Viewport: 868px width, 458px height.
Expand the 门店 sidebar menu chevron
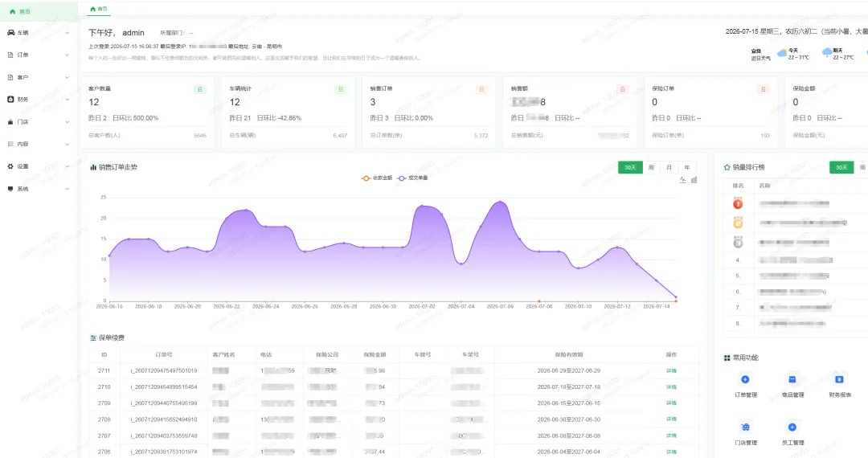click(x=67, y=121)
